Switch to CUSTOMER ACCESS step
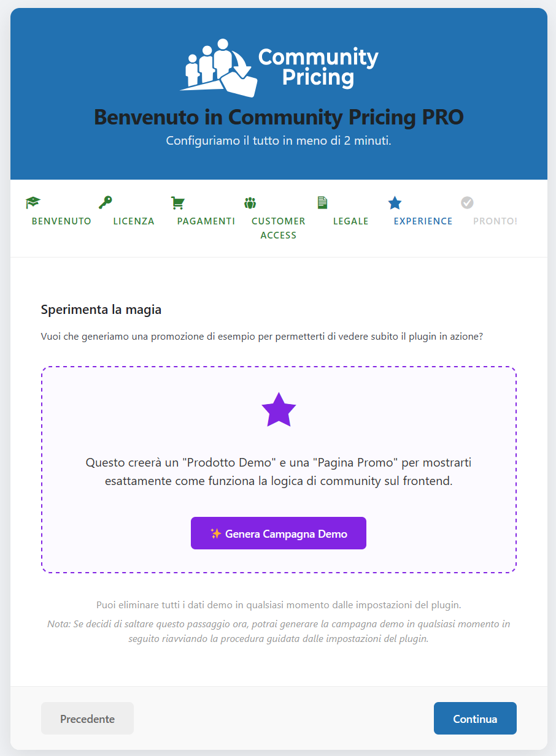The width and height of the screenshot is (556, 756). pyautogui.click(x=279, y=228)
